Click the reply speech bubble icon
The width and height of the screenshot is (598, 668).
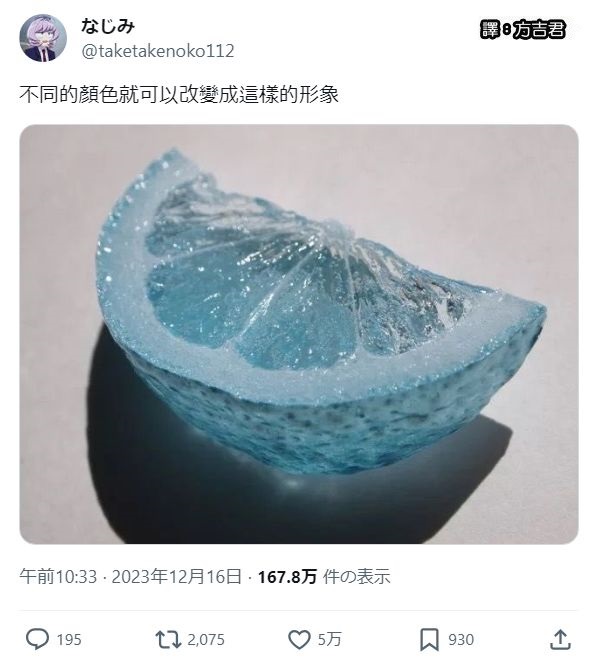[x=37, y=639]
